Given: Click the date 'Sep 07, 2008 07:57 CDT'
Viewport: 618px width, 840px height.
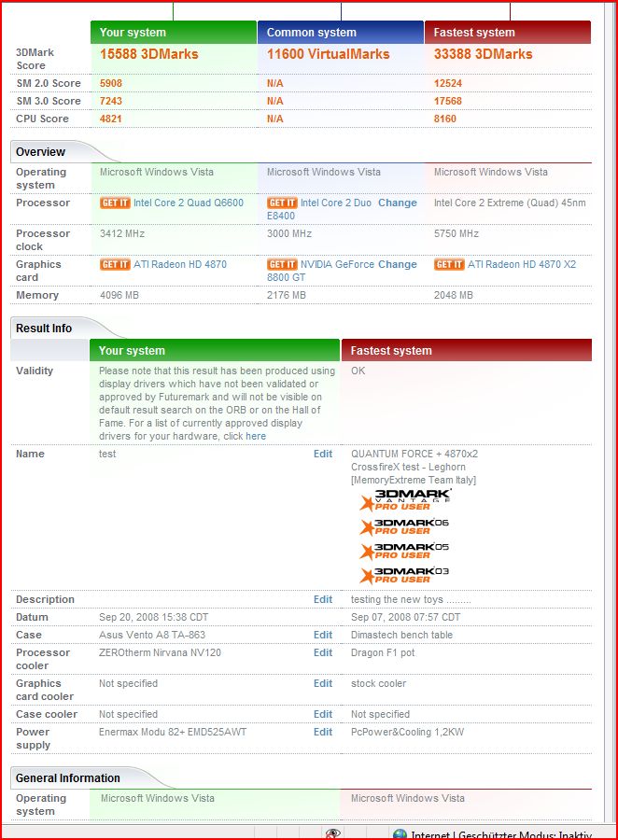Looking at the screenshot, I should [x=406, y=617].
